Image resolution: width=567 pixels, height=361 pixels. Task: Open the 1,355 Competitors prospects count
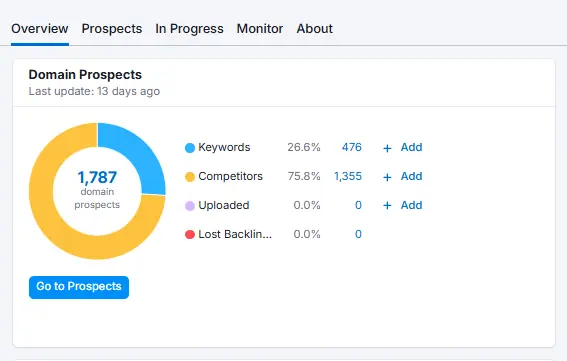[348, 176]
